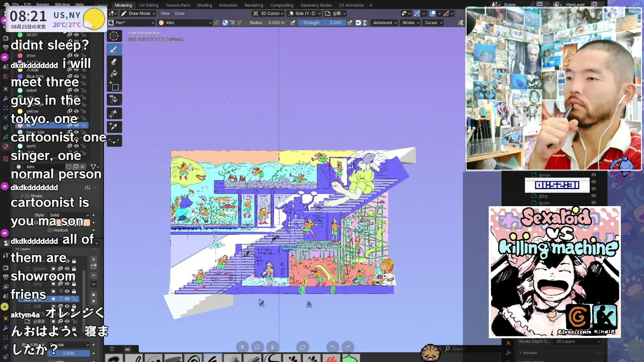Screen dimensions: 644x362
Task: Toggle visibility of @anim layer
Action: click(67, 269)
